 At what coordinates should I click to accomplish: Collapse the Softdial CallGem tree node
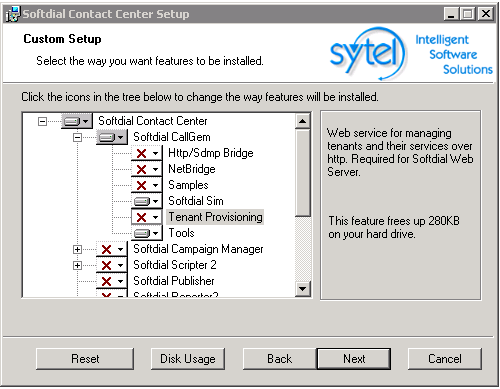pos(77,137)
